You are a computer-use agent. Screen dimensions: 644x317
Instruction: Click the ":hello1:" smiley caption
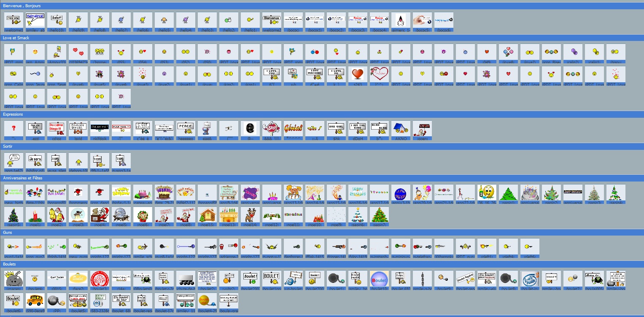[251, 30]
